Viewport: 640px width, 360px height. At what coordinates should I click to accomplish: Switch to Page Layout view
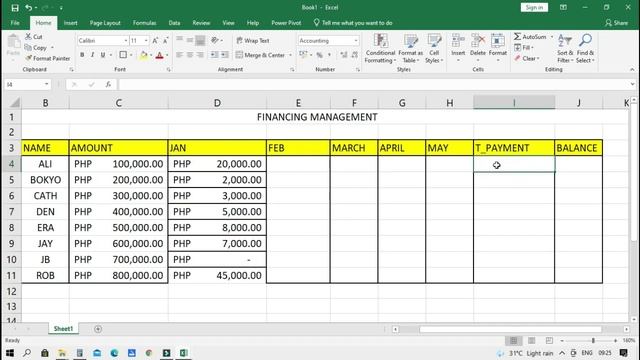point(531,340)
